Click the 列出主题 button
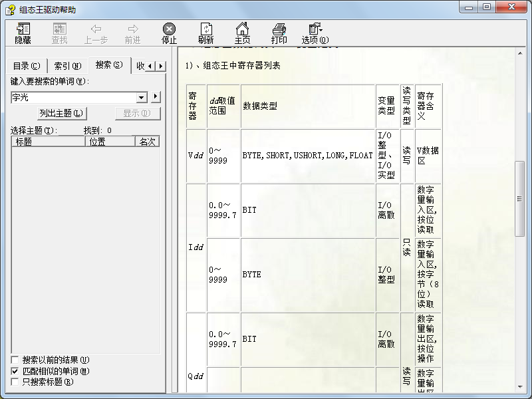532x399 pixels. point(61,113)
